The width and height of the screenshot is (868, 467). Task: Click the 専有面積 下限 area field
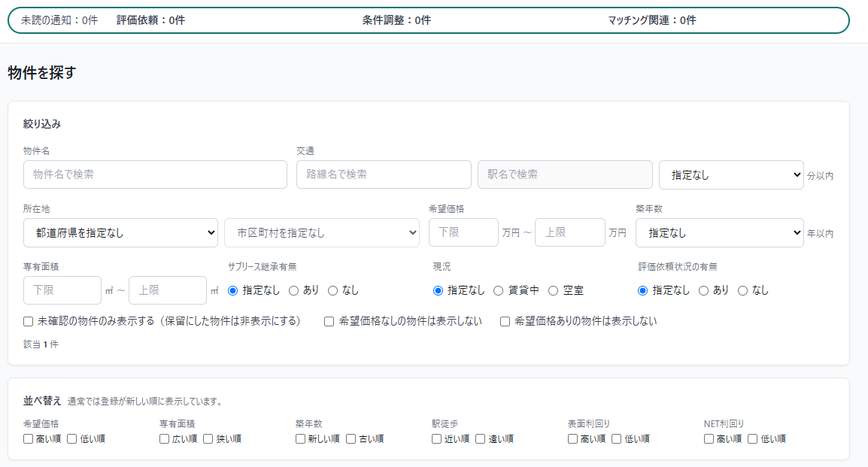62,290
